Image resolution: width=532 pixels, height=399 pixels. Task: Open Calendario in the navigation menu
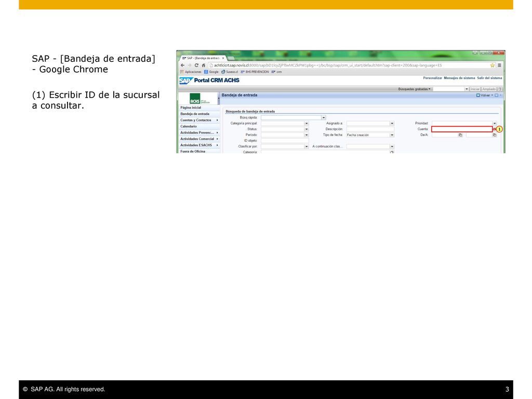click(x=188, y=126)
